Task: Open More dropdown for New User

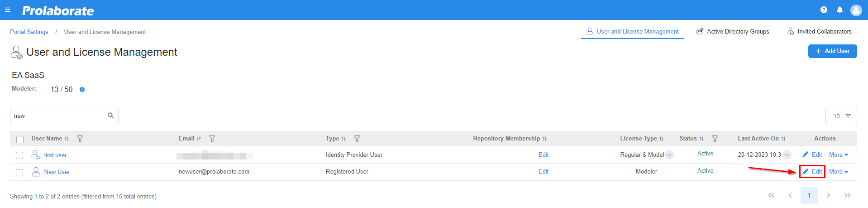Action: click(x=839, y=172)
